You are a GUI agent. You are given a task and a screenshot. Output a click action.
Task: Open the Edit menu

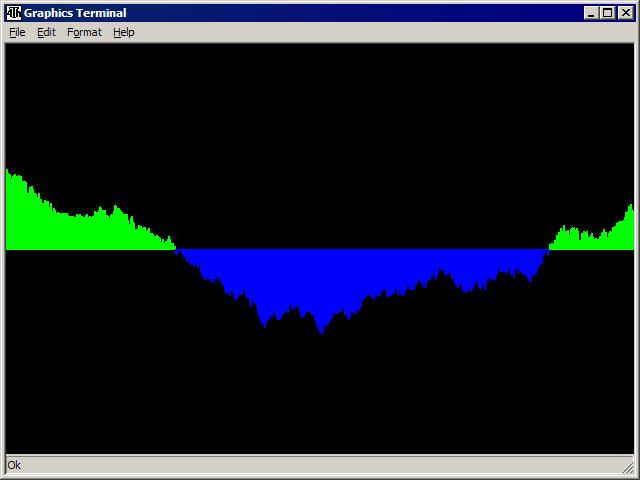(x=46, y=32)
